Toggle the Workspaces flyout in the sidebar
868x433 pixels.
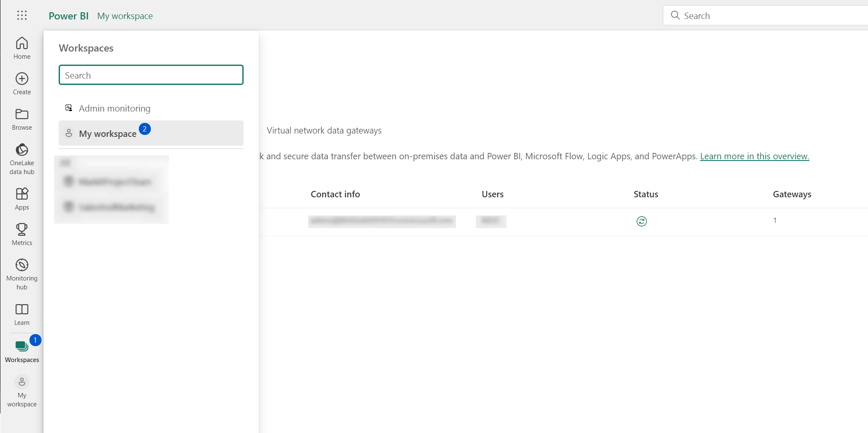tap(22, 351)
